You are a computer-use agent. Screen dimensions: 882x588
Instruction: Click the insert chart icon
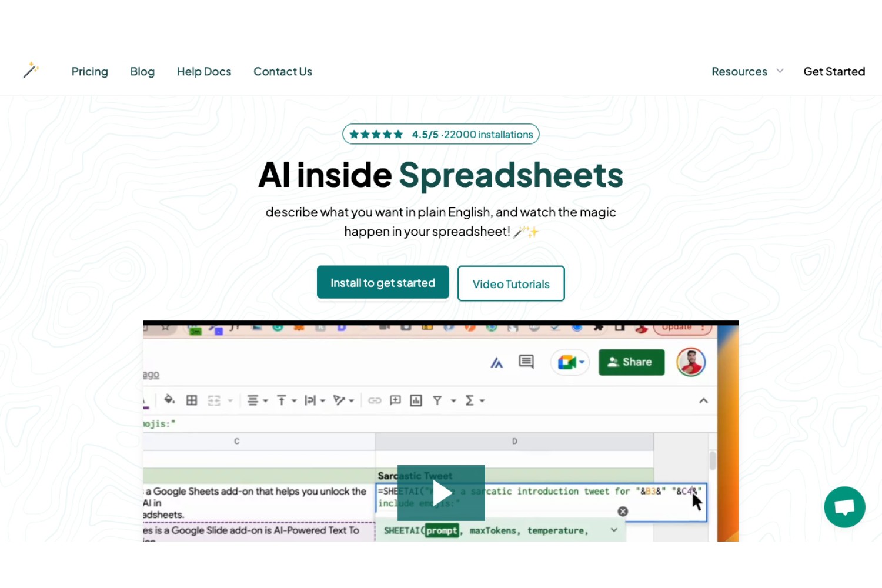point(416,400)
